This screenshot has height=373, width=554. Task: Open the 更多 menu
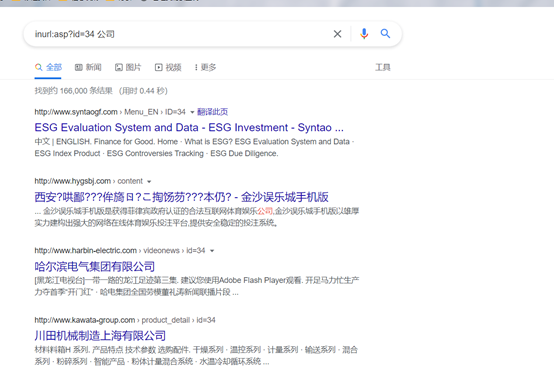[205, 67]
